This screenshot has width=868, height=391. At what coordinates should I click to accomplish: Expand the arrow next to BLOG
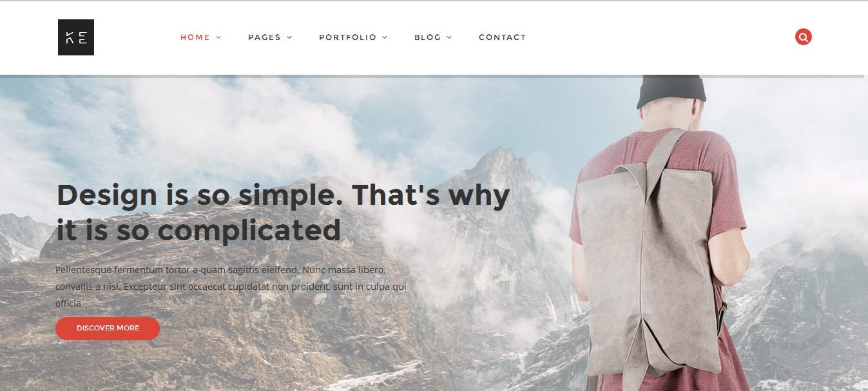pos(449,37)
